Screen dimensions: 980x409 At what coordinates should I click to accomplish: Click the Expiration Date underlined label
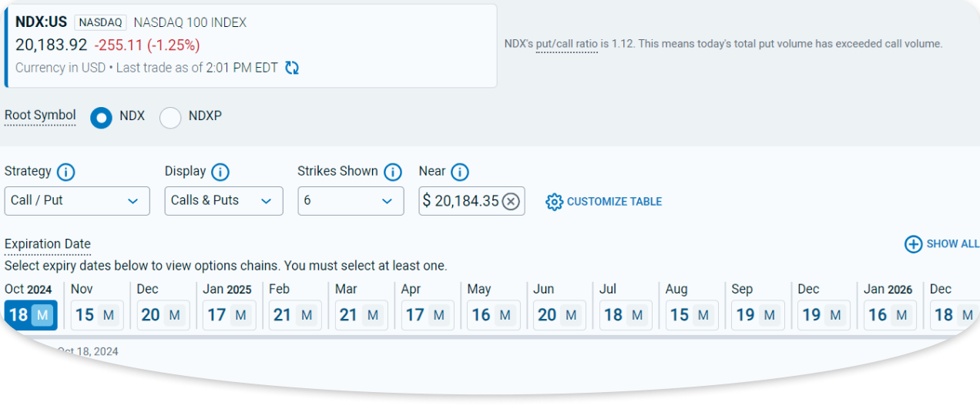tap(48, 245)
